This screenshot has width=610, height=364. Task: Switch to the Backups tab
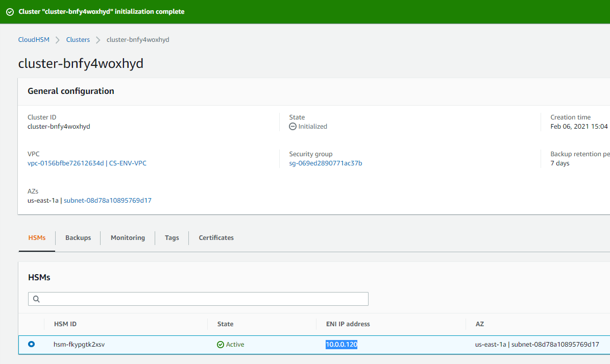[x=78, y=237]
